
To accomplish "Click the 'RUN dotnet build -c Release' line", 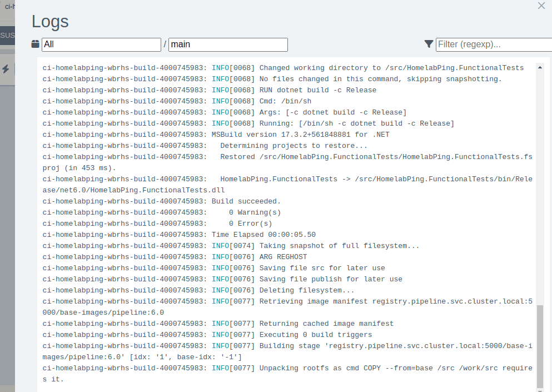I will click(x=317, y=90).
